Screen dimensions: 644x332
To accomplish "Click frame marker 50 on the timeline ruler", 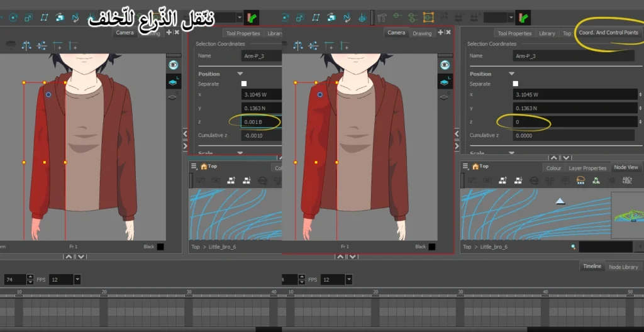I will tap(630, 292).
